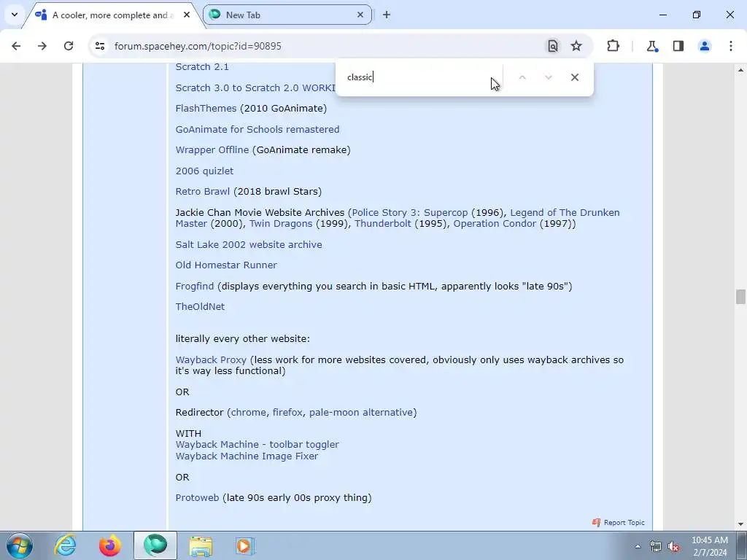View site information icon in address bar
Viewport: 747px width, 560px height.
[99, 46]
